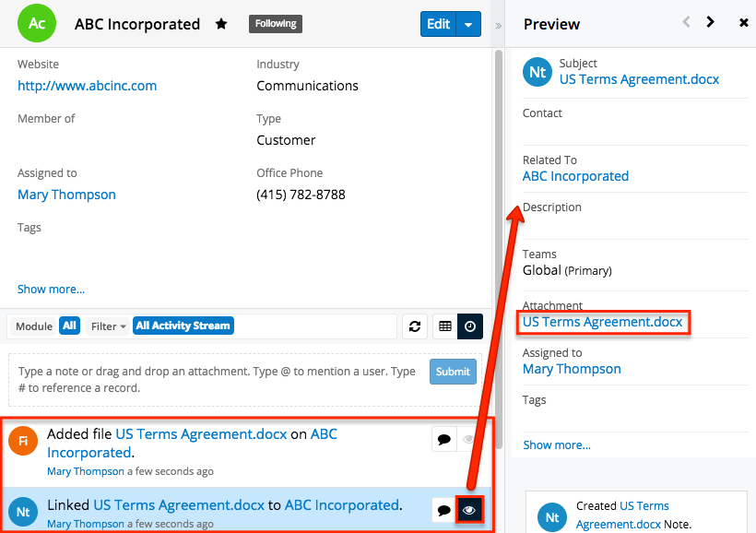Close the Preview panel
This screenshot has height=533, width=756.
click(743, 23)
